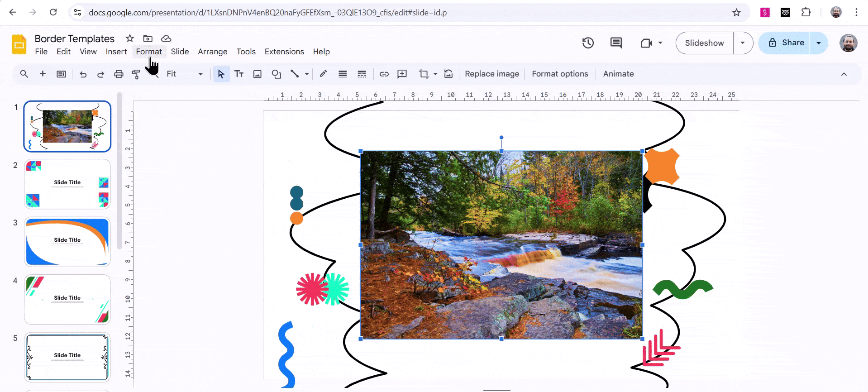Click the Animate button
Screen dimensions: 868x392
(x=618, y=74)
